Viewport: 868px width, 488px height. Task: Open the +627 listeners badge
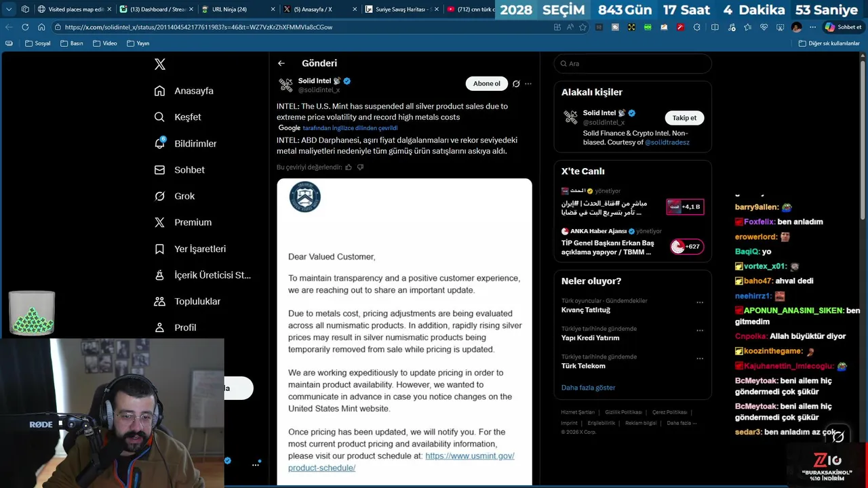pos(687,247)
